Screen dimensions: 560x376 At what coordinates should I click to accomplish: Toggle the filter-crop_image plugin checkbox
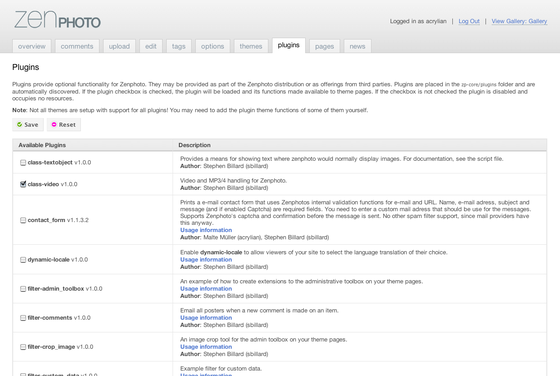pos(23,347)
